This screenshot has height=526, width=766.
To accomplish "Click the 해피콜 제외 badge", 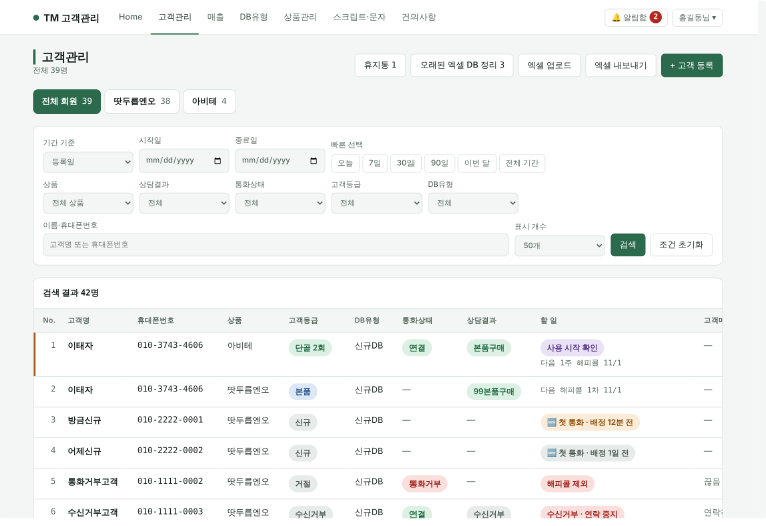I will pos(567,484).
